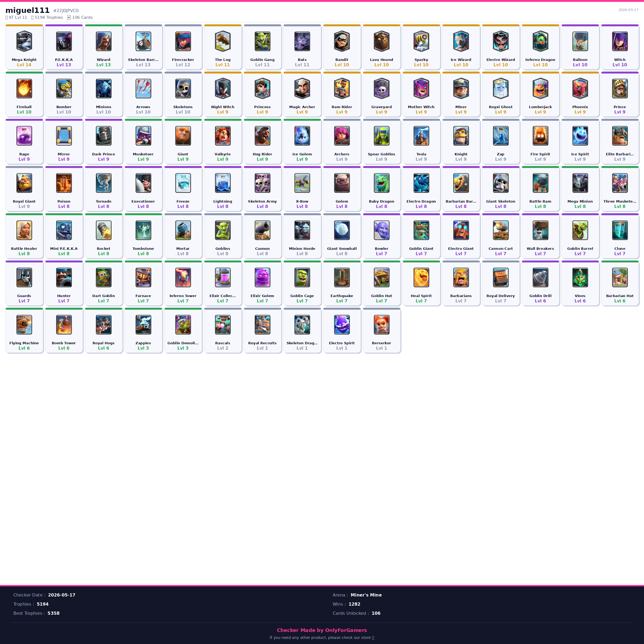Screen dimensions: 644x644
Task: Click the Earthquake card name label
Action: tap(342, 296)
